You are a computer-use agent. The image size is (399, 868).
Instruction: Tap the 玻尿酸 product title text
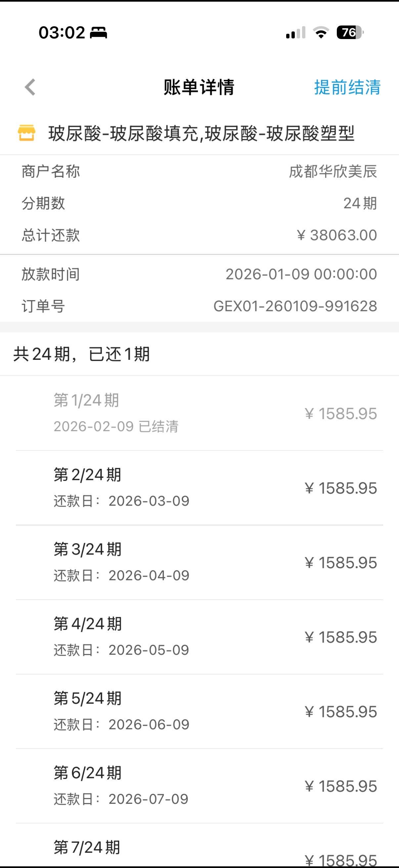pos(201,133)
